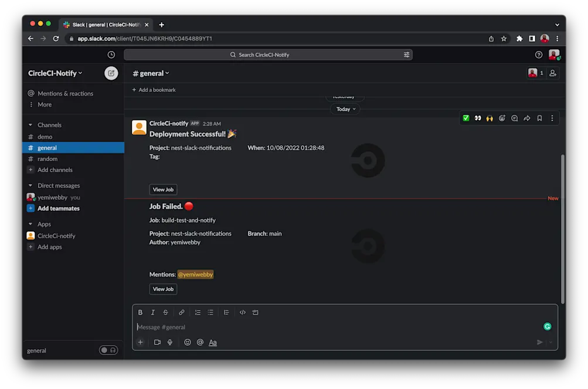The height and width of the screenshot is (389, 588).
Task: Apply strikethrough formatting
Action: [x=165, y=312]
